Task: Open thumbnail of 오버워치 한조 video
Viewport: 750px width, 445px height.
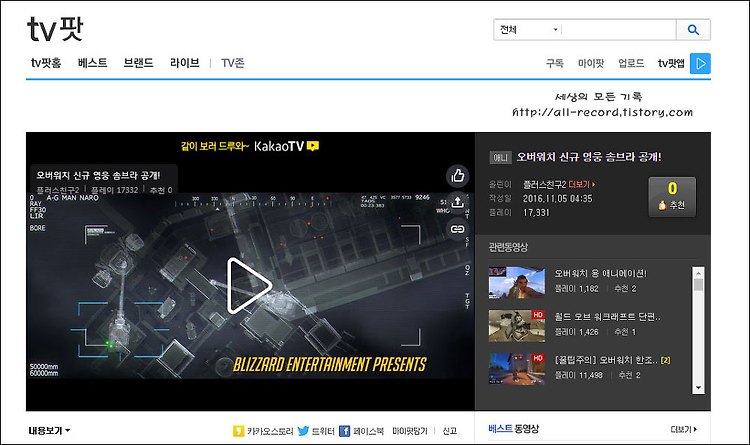Action: click(517, 369)
